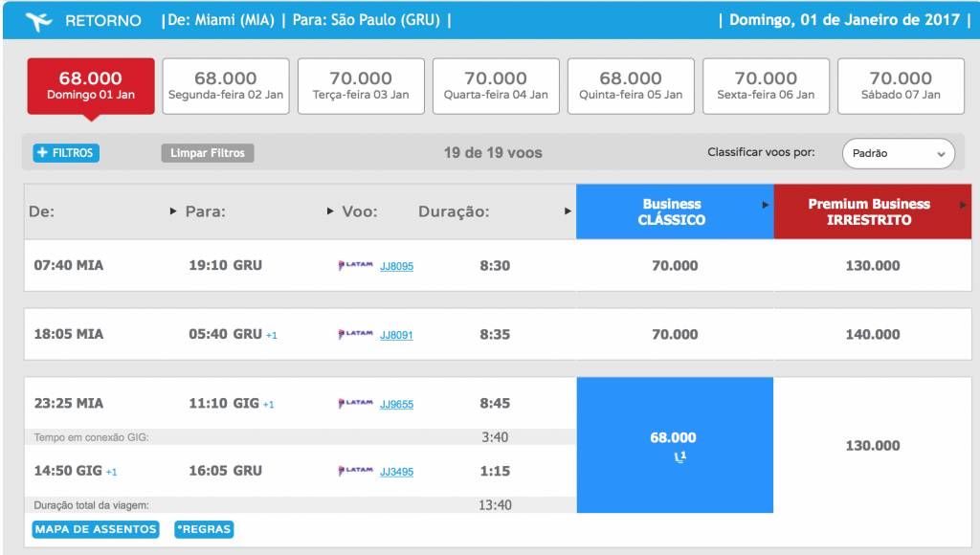980x555 pixels.
Task: Click the 1:15 duration of flight JJ3495
Action: pyautogui.click(x=495, y=471)
